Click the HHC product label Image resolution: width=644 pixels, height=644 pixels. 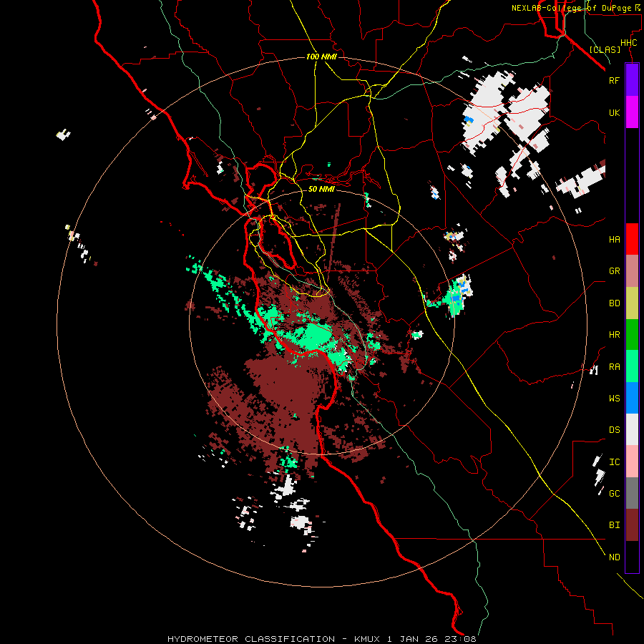coord(628,43)
